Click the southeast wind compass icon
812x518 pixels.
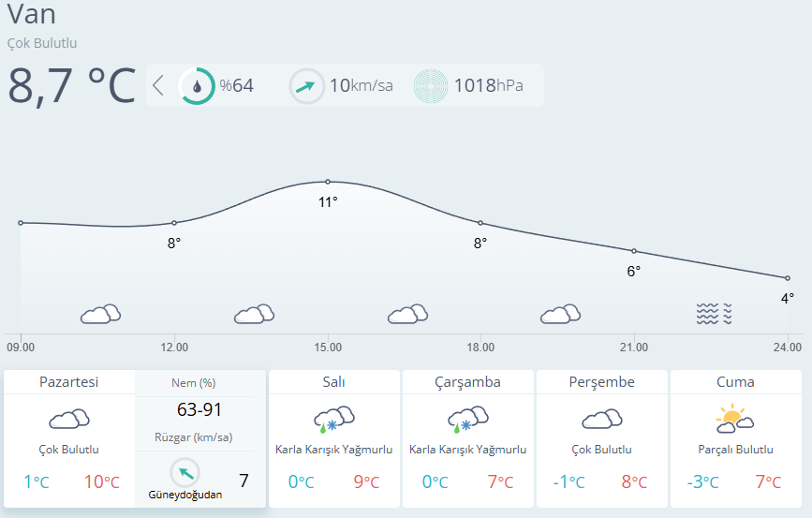point(185,473)
